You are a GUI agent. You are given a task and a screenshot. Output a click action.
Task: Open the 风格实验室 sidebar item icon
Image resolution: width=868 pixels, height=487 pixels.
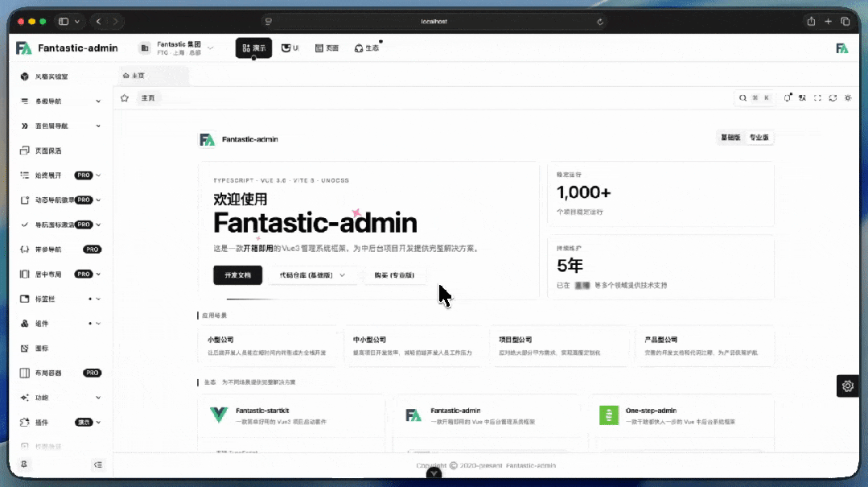[x=24, y=76]
